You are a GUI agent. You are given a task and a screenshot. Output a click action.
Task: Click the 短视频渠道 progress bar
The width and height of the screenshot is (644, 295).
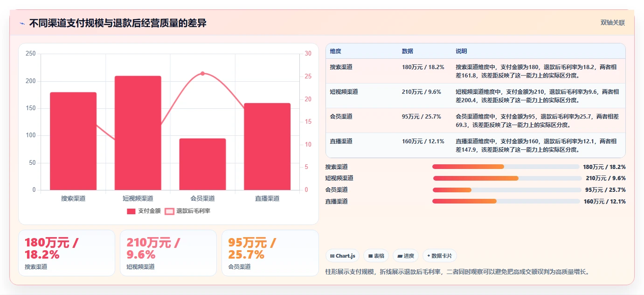point(508,178)
